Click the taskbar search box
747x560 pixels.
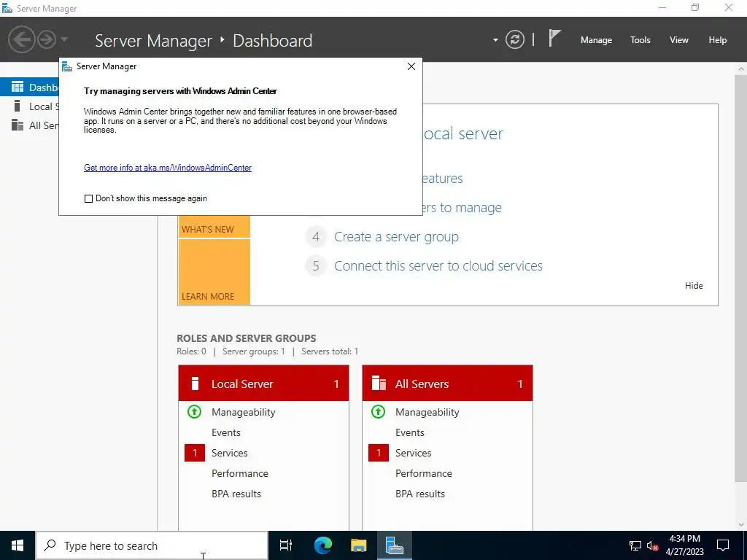(152, 545)
